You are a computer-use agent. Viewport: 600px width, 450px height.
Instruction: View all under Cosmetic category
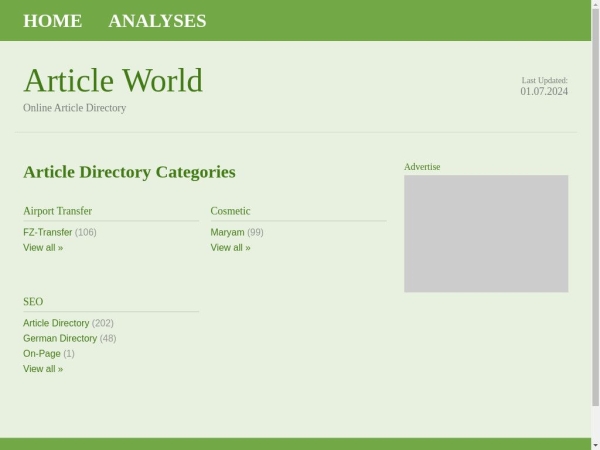point(230,248)
